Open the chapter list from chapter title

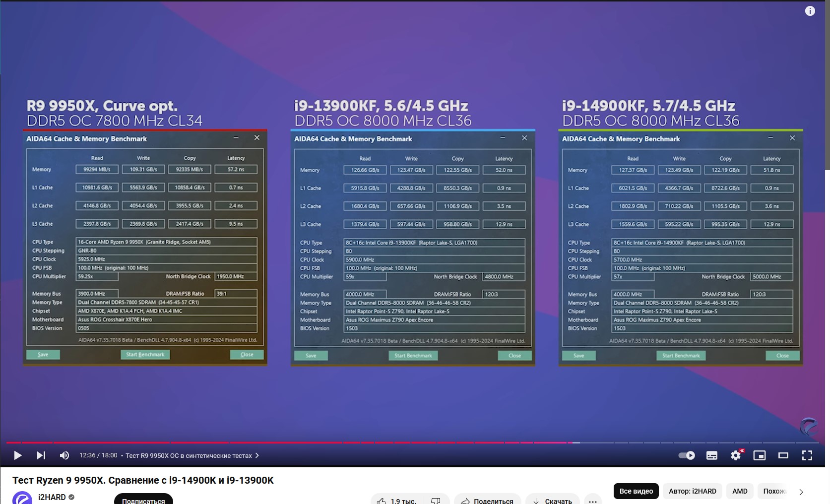point(192,455)
